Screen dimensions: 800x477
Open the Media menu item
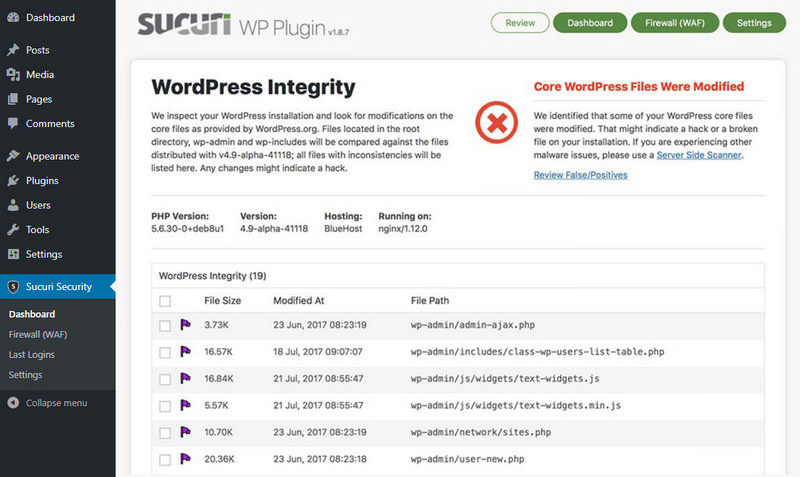click(58, 74)
